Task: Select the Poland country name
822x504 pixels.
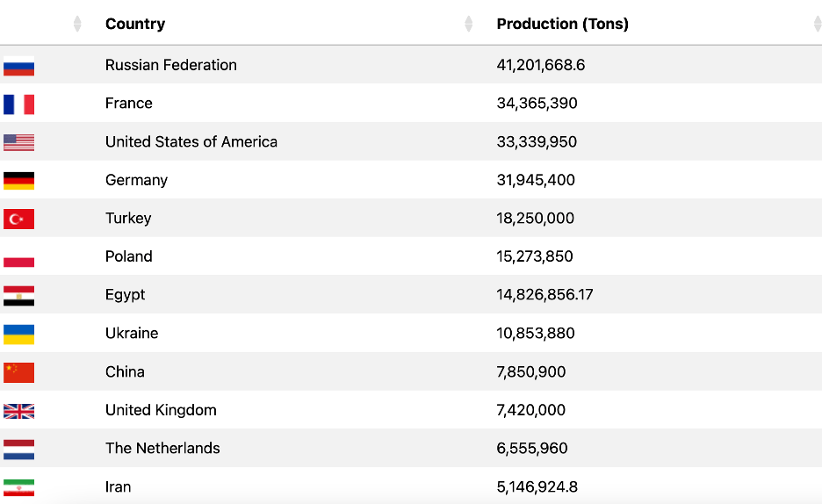Action: click(129, 256)
